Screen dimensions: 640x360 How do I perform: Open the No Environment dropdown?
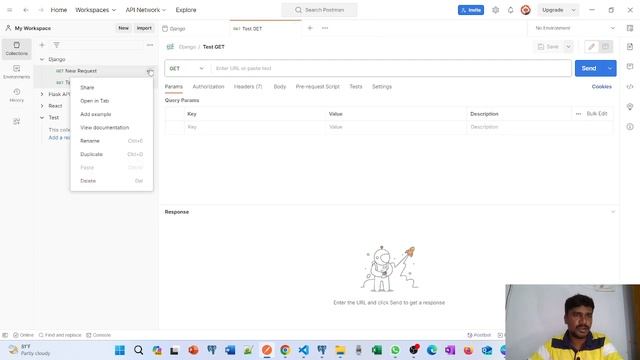pyautogui.click(x=575, y=28)
